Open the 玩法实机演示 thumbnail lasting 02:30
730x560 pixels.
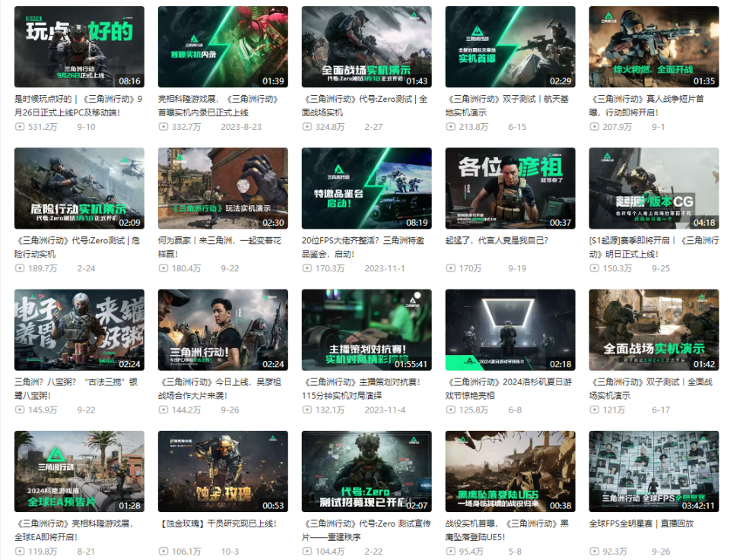point(223,188)
